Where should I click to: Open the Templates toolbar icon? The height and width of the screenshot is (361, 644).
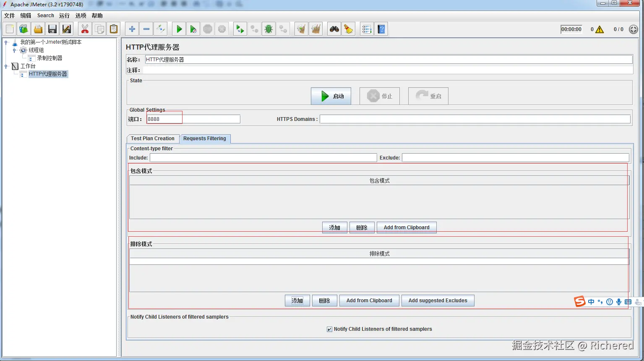pyautogui.click(x=24, y=29)
